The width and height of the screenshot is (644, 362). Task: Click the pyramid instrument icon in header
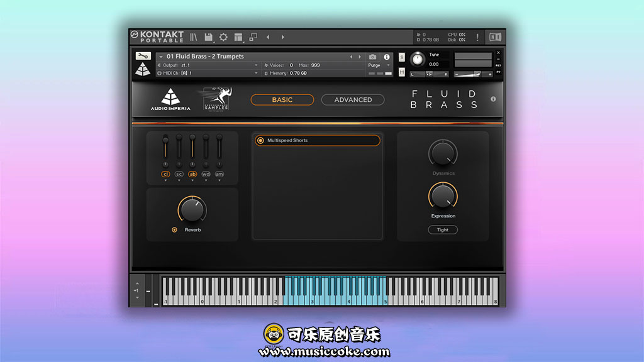point(143,69)
